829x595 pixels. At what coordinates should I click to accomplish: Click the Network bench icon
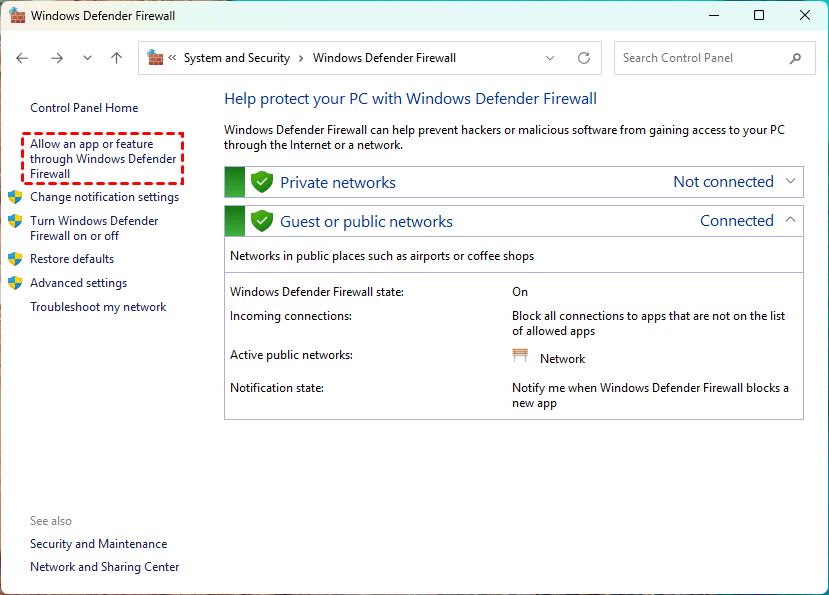(520, 357)
